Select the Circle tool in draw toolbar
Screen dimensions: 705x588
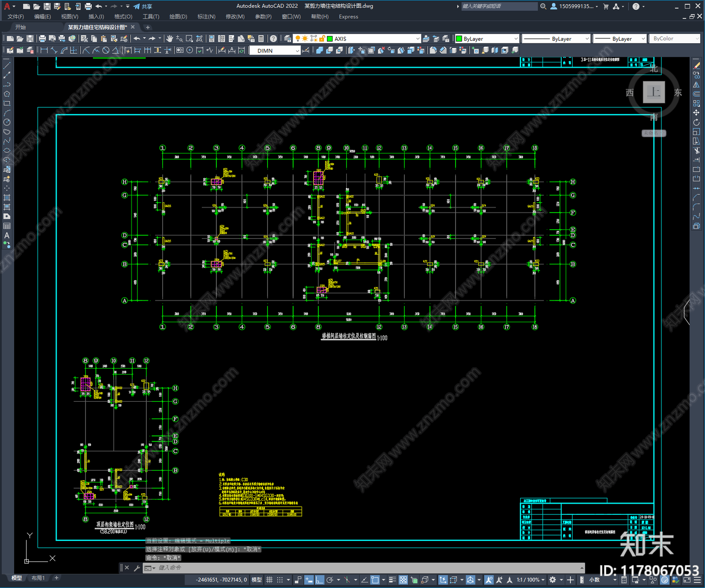click(7, 122)
